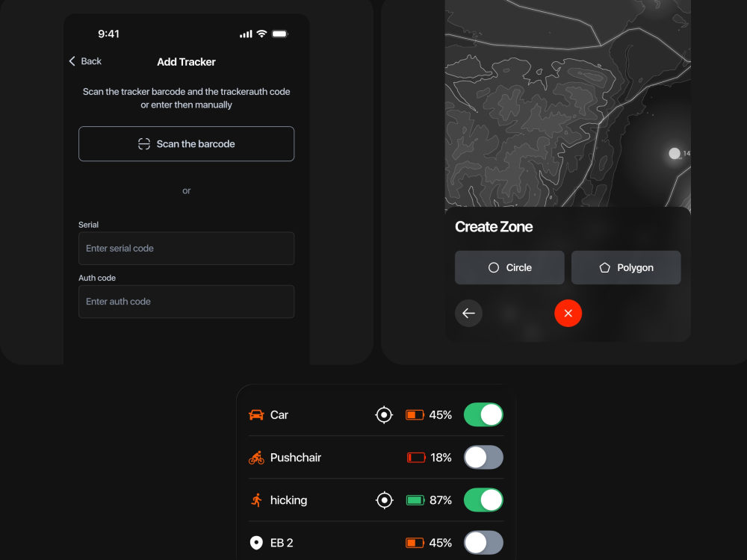Click the Car battery icon
Image resolution: width=747 pixels, height=560 pixels.
[x=415, y=414]
